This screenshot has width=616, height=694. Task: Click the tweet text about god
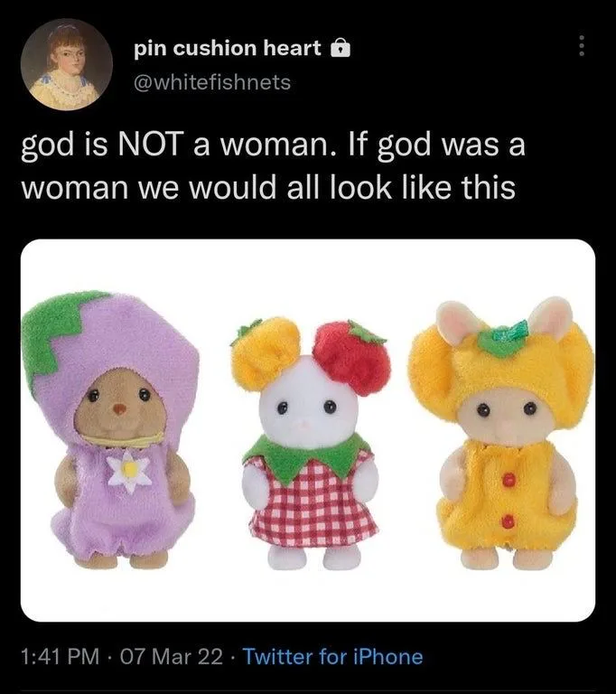[x=273, y=166]
